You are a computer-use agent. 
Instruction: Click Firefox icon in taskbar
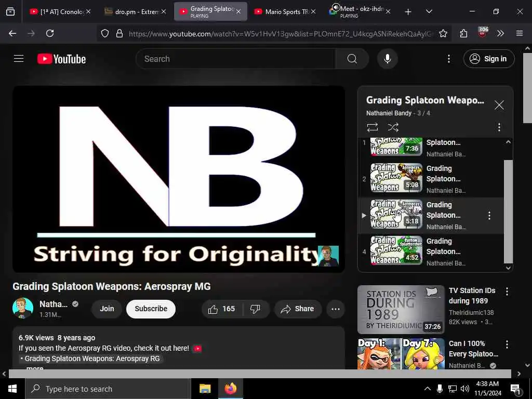click(x=230, y=389)
